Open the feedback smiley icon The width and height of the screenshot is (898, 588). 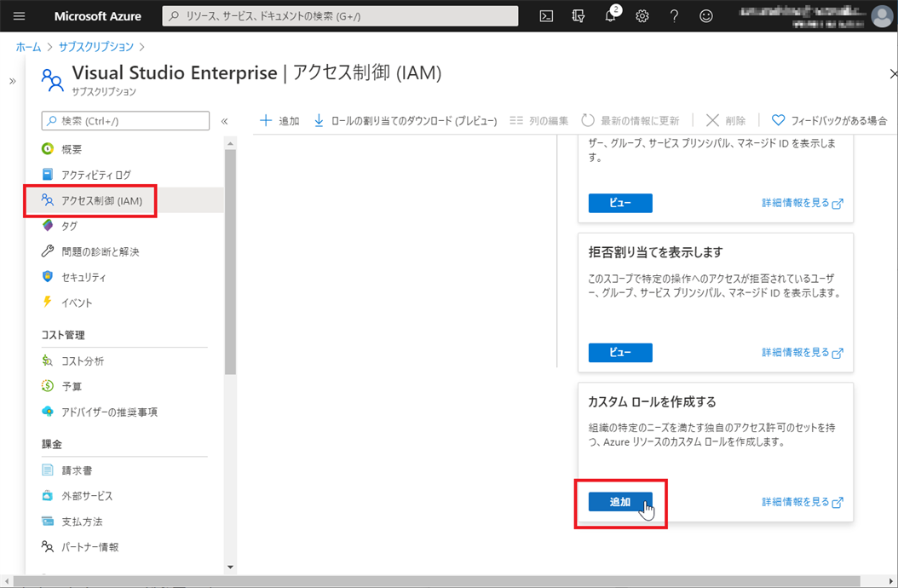706,16
